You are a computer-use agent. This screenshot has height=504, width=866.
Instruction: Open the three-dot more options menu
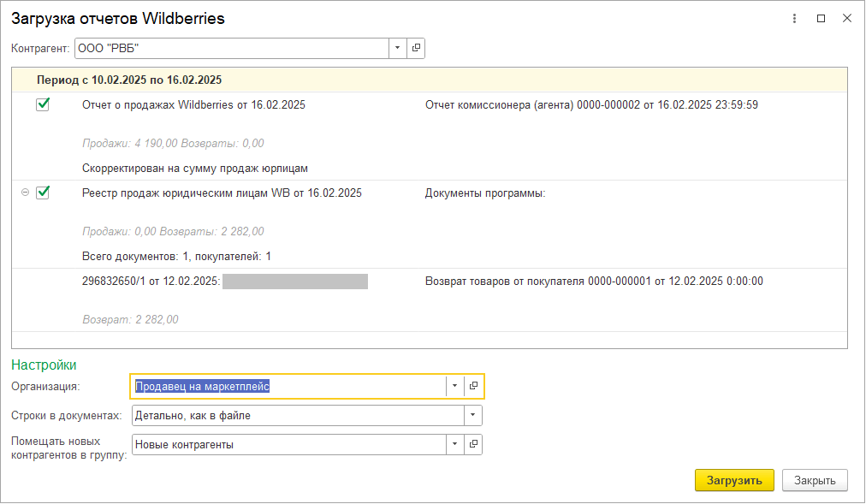(x=795, y=18)
